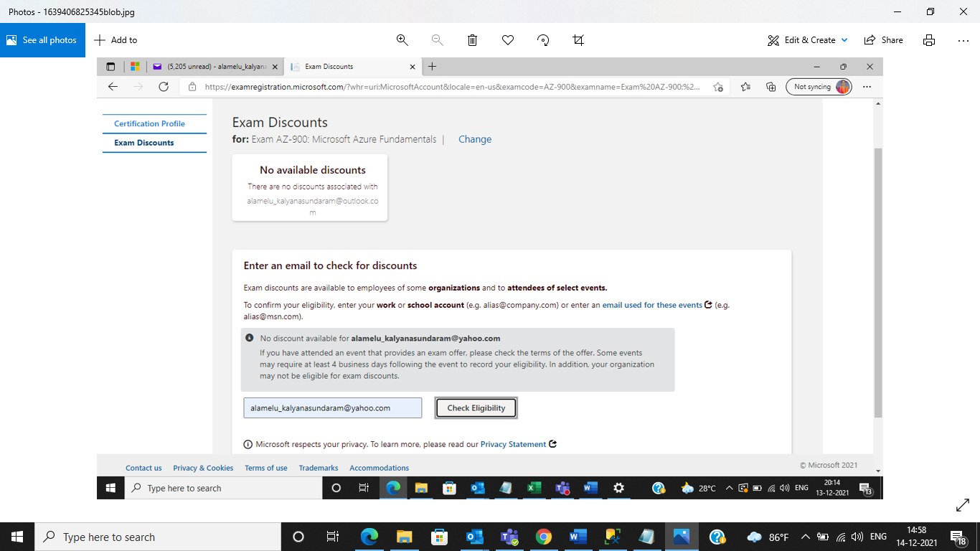Image resolution: width=980 pixels, height=551 pixels.
Task: Delete the photo with trash icon
Action: [x=472, y=40]
